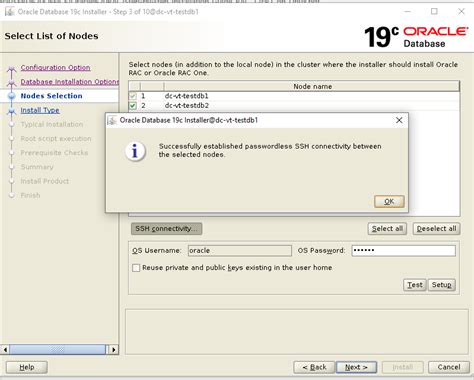Click the blue information icon in dialog
Image resolution: width=474 pixels, height=380 pixels.
click(x=135, y=151)
